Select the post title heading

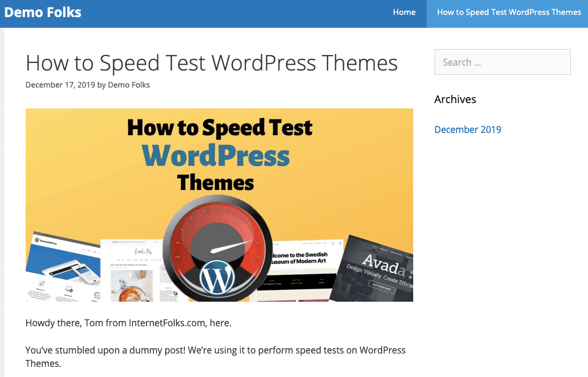212,63
